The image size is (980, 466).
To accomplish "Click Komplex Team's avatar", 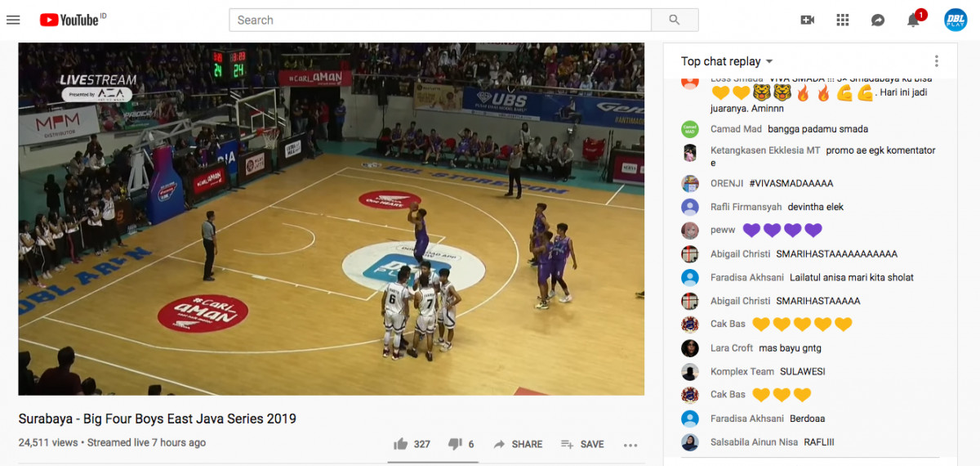I will 690,371.
